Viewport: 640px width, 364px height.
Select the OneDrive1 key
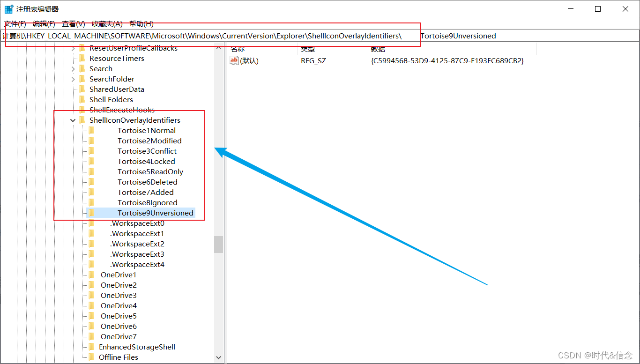click(x=119, y=275)
